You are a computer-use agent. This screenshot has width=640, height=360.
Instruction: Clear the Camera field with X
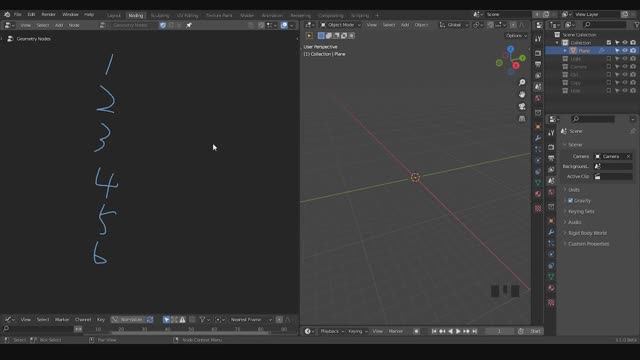[629, 156]
